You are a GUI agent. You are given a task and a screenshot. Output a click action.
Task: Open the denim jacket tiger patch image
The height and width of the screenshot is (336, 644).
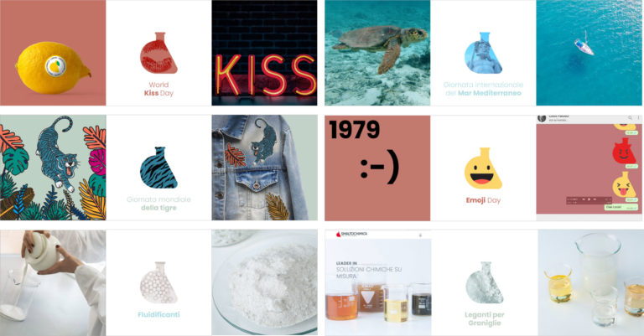point(264,168)
